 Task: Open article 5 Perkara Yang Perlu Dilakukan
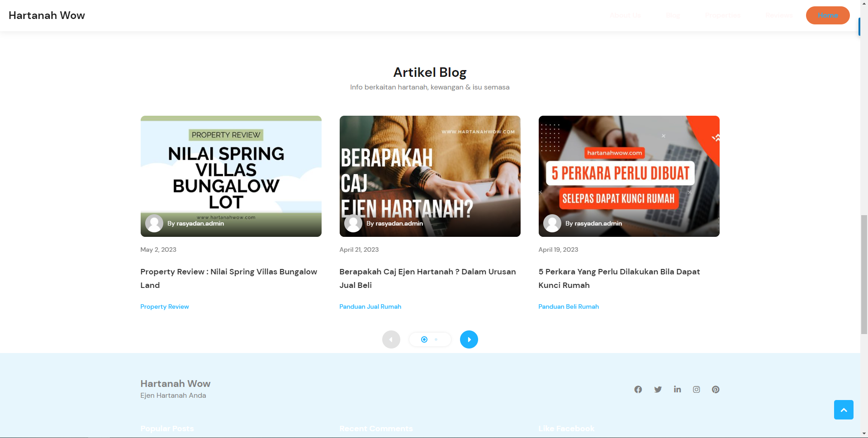[x=619, y=278]
